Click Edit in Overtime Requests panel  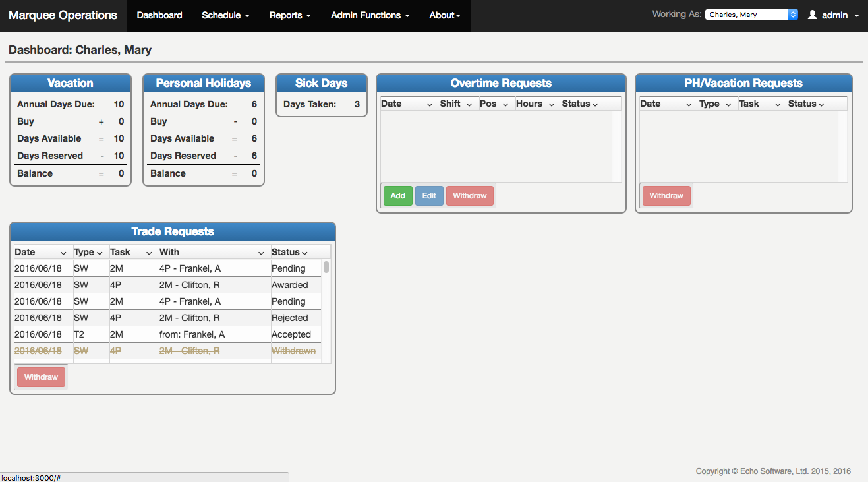[429, 196]
